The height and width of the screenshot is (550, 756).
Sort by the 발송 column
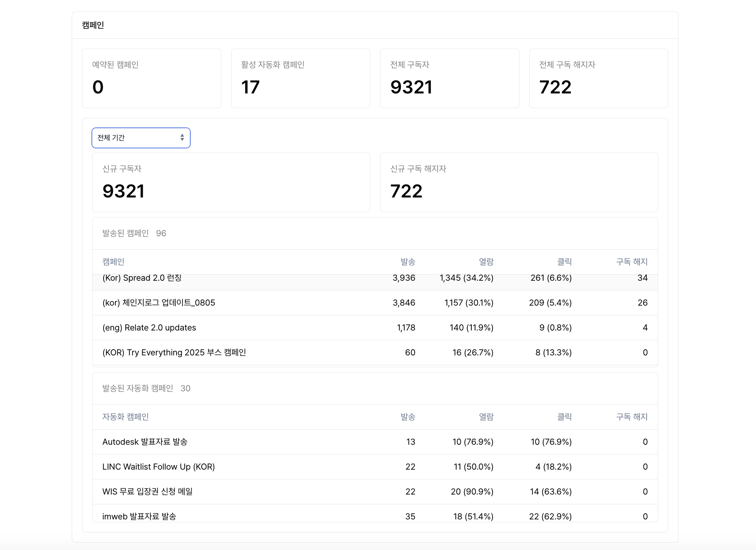click(x=409, y=262)
